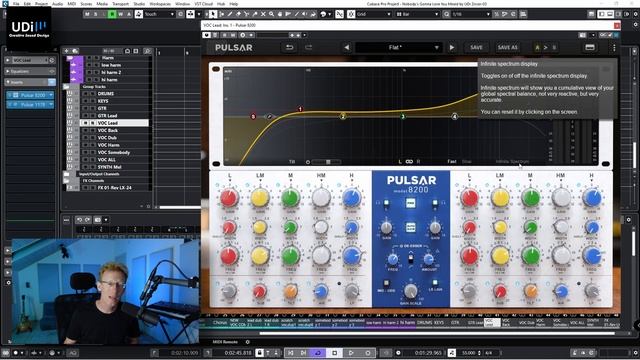
Task: Click EQ node 1 on curve
Action: (300, 109)
